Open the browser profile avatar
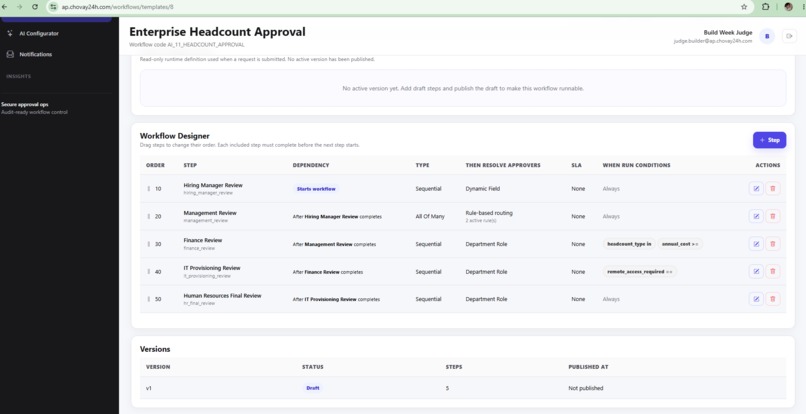Screen dimensions: 806x414 (788, 7)
